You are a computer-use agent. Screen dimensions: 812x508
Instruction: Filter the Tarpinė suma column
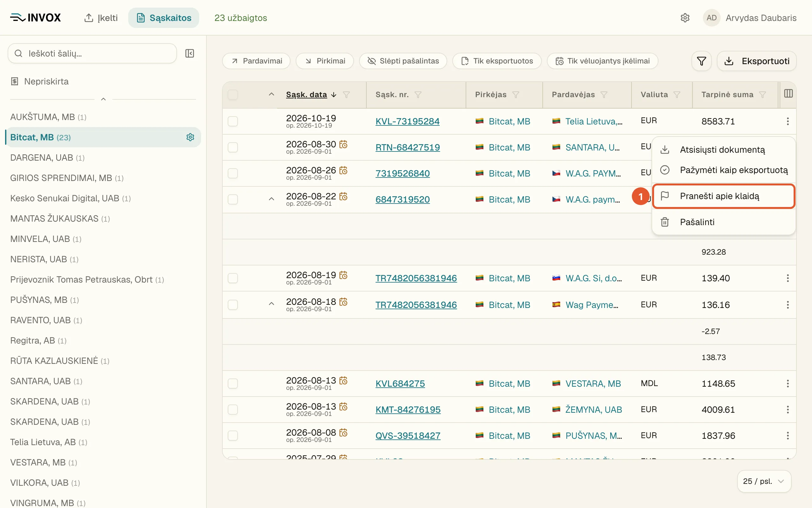762,95
